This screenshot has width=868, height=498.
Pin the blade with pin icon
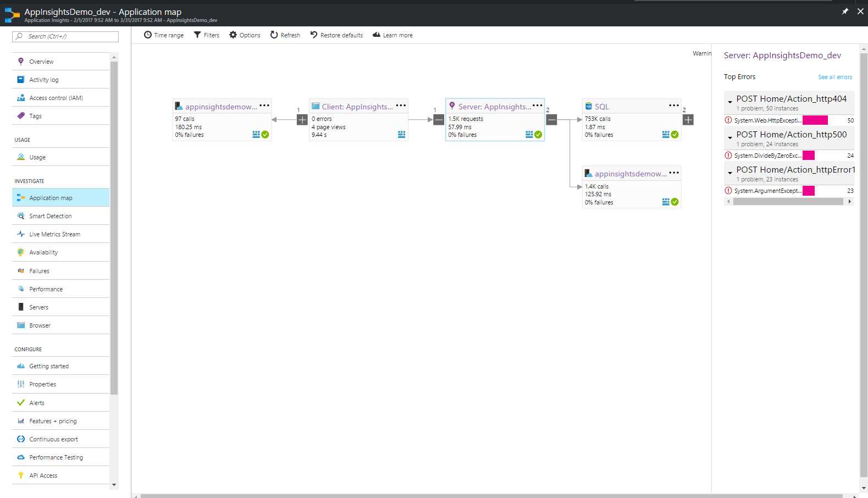845,12
